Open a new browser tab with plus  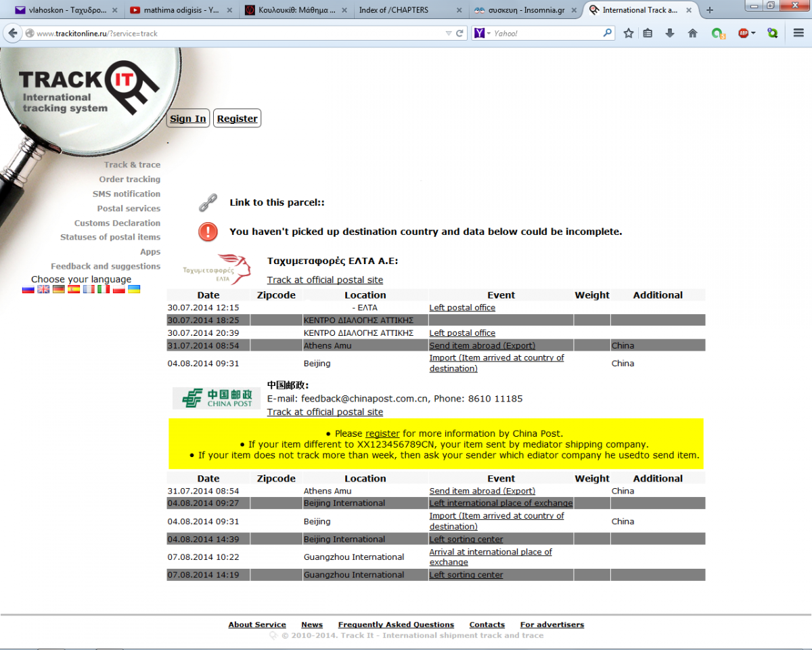pyautogui.click(x=710, y=10)
